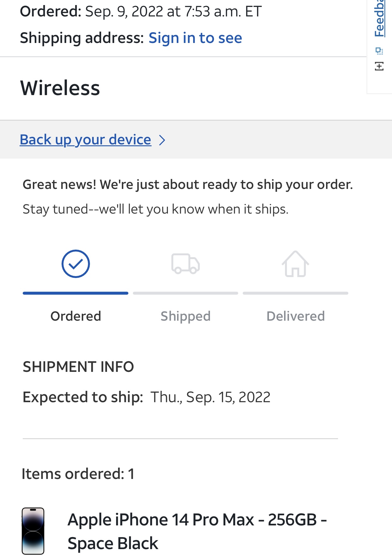392x557 pixels.
Task: Open the vertical Feedback tab
Action: tap(379, 19)
